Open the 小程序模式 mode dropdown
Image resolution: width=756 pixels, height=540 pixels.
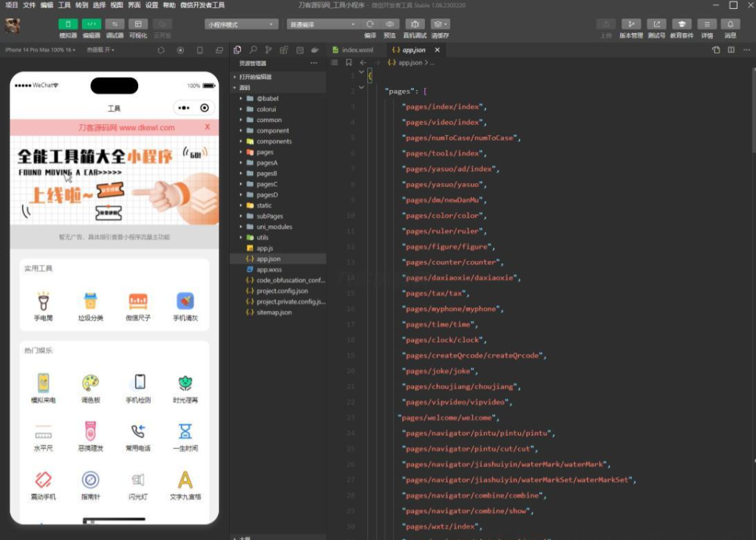click(241, 24)
